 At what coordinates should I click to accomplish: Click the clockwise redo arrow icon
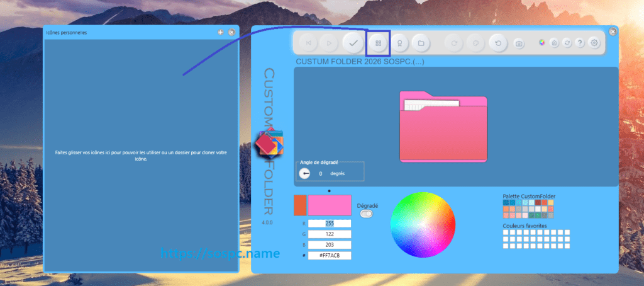[x=454, y=43]
